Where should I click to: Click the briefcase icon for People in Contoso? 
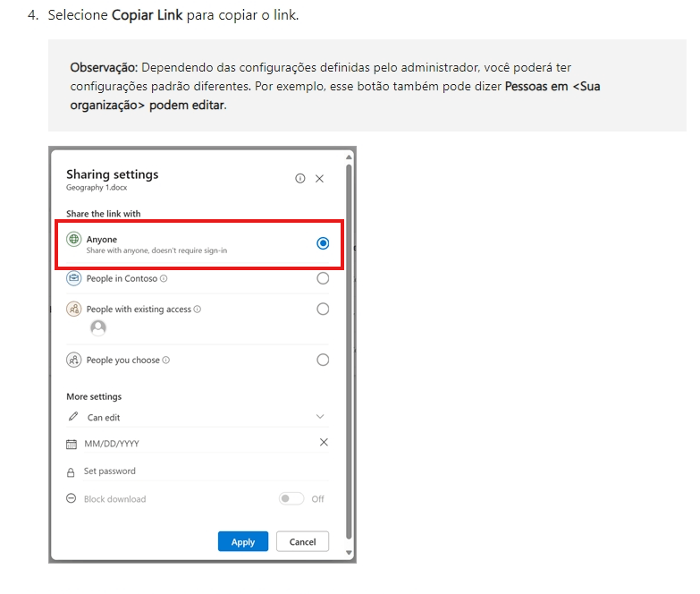pos(73,278)
